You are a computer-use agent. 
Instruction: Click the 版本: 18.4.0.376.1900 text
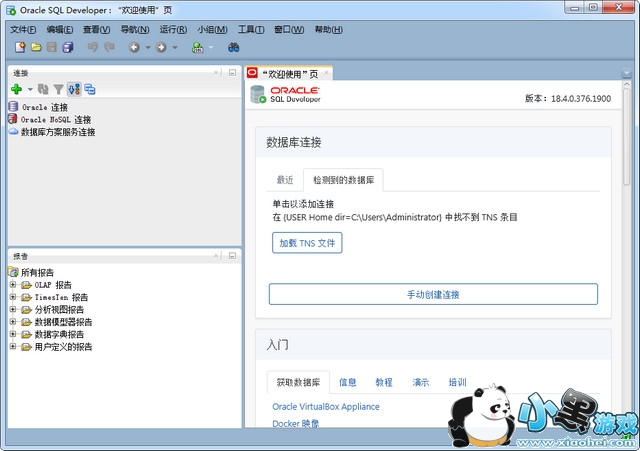(x=568, y=98)
